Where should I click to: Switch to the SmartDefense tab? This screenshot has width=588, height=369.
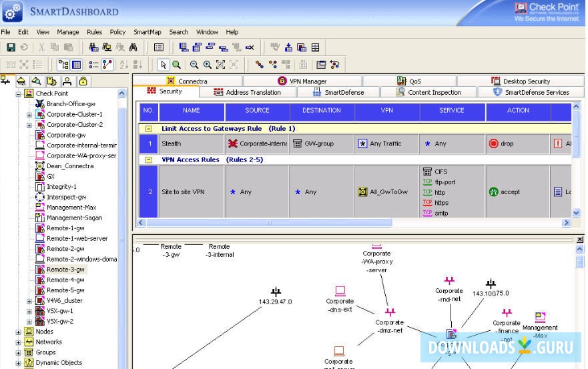click(338, 92)
